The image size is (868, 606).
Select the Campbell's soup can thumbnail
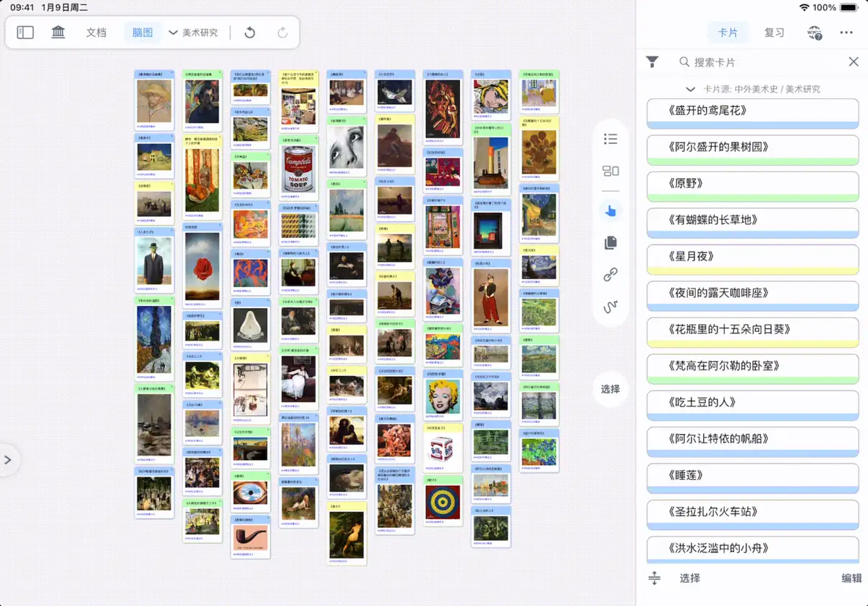pos(299,170)
